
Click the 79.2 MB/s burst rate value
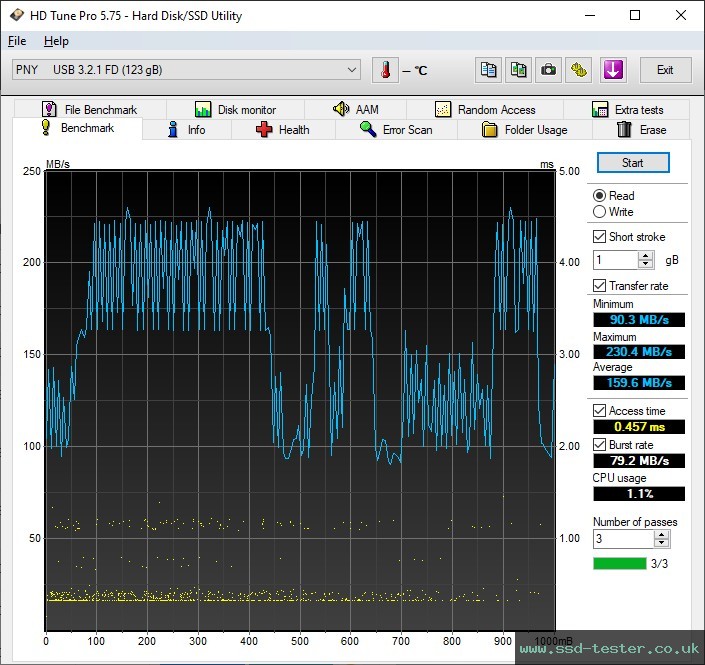[639, 460]
